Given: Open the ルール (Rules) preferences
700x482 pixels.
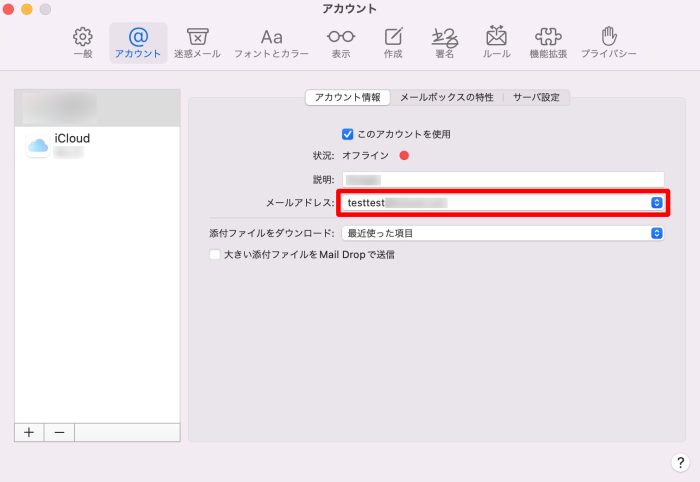Looking at the screenshot, I should point(496,43).
